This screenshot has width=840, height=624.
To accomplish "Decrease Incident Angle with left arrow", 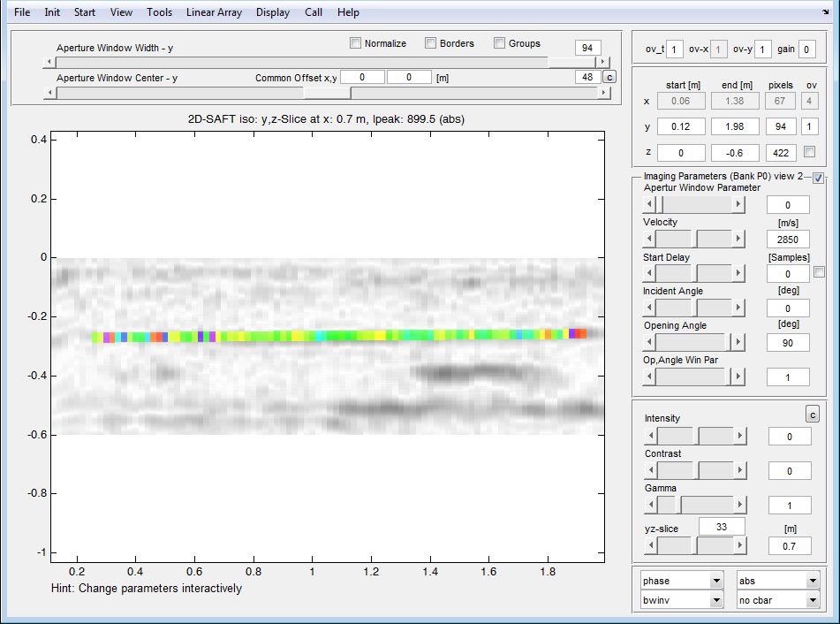I will (x=649, y=308).
